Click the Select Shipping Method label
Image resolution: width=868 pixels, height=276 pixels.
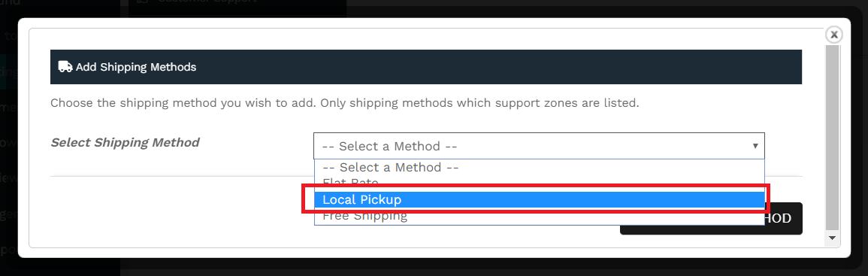tap(125, 142)
